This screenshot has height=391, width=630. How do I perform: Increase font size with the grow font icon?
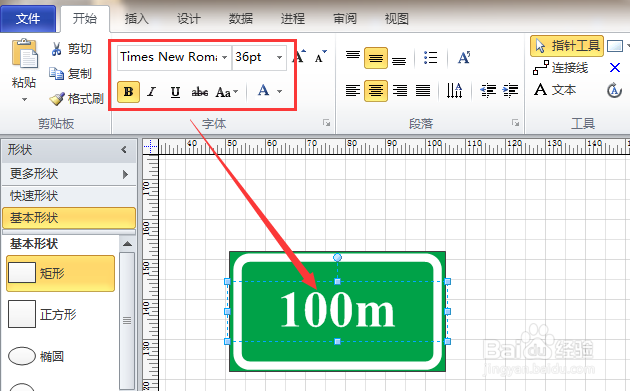tap(299, 57)
